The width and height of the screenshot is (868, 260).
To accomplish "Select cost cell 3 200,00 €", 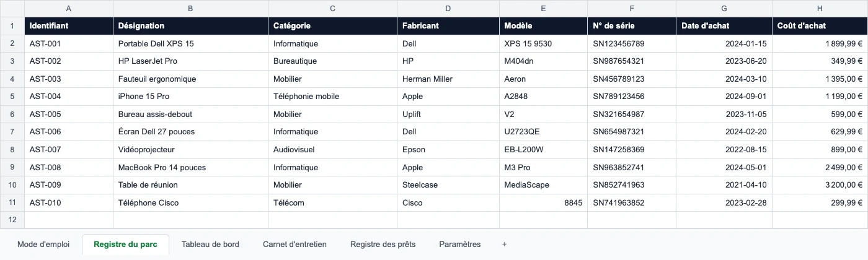I will coord(820,185).
